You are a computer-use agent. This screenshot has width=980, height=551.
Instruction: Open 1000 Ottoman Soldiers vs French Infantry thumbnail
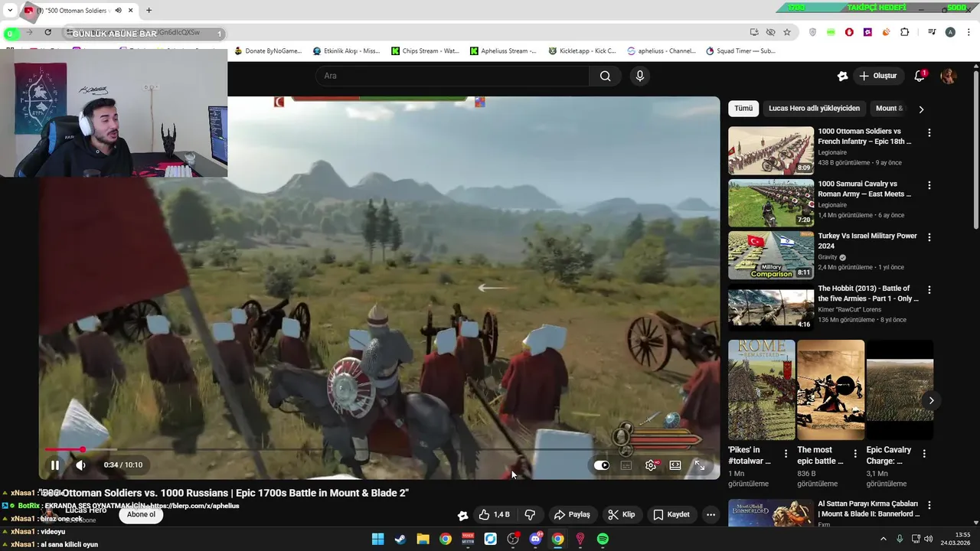771,150
